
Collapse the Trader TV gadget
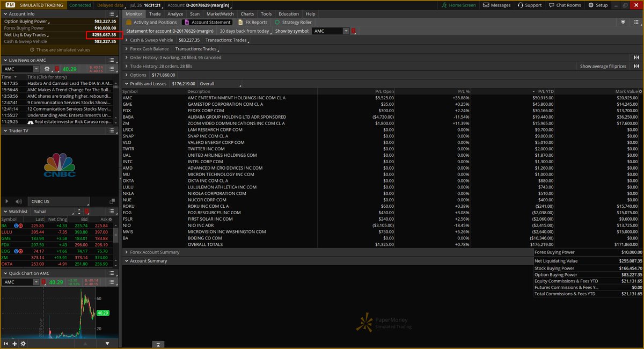(x=5, y=130)
